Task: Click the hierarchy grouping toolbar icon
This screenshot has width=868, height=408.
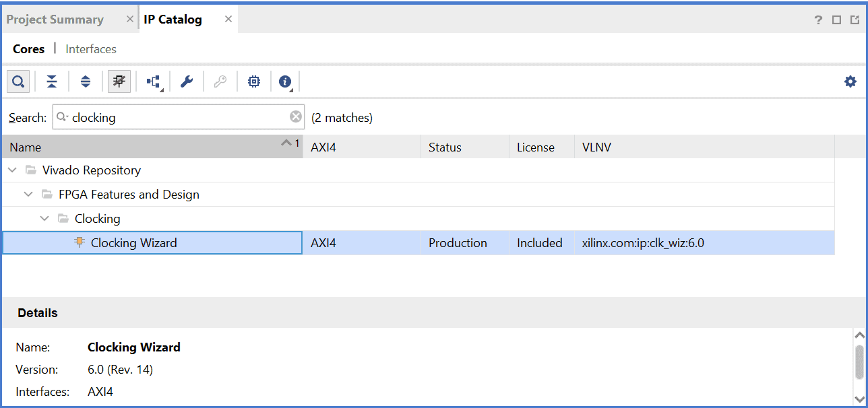Action: (153, 82)
